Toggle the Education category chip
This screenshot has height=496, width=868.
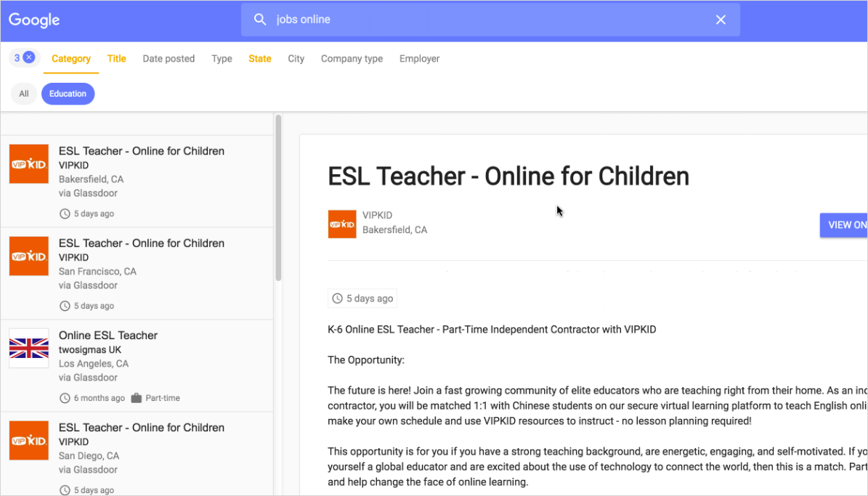point(68,94)
